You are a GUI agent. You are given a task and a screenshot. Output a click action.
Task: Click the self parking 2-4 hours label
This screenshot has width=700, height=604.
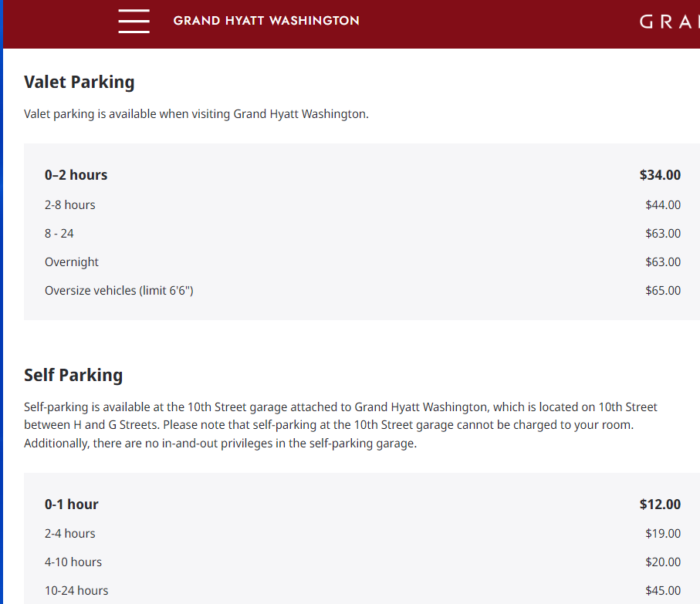coord(70,534)
